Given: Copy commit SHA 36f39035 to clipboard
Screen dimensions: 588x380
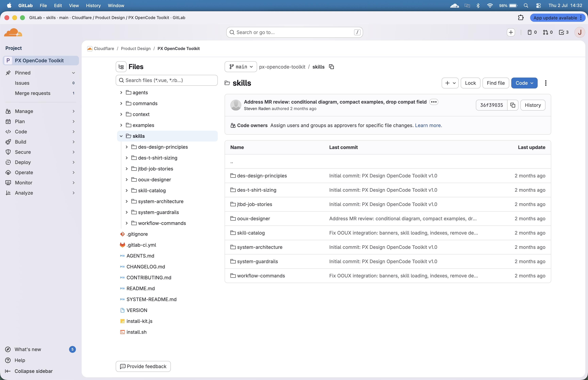Looking at the screenshot, I should click(x=513, y=105).
